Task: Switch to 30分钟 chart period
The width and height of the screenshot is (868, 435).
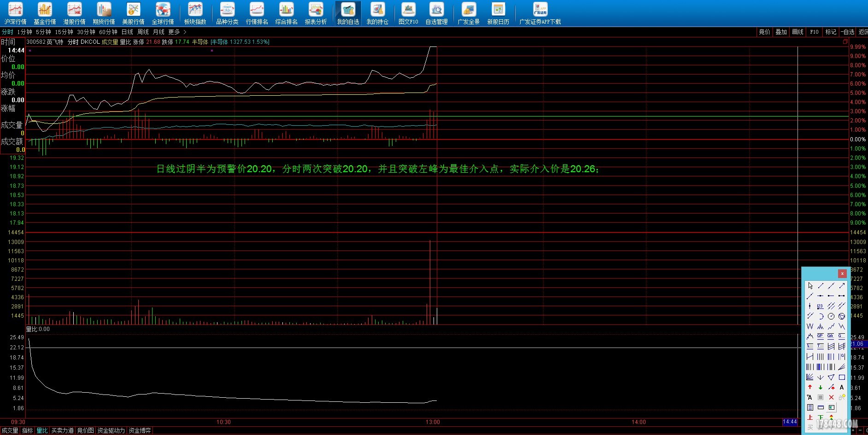Action: click(x=86, y=32)
